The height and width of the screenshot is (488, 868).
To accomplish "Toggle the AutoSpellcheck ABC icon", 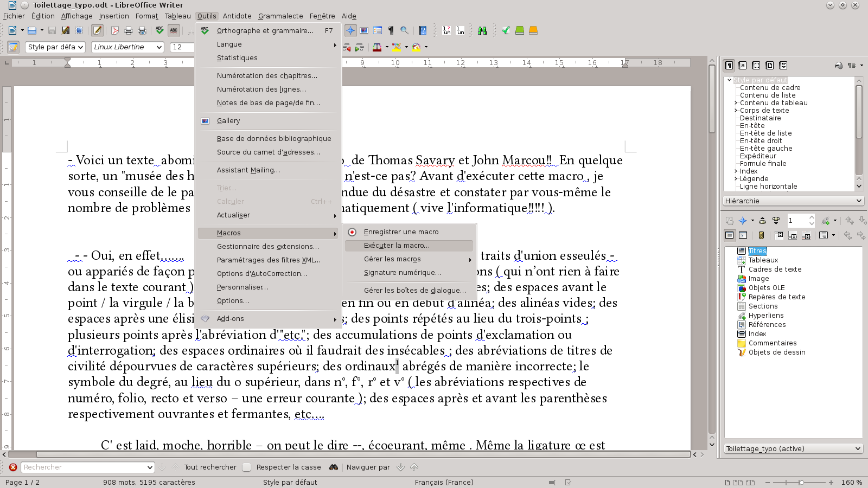I will coord(174,31).
